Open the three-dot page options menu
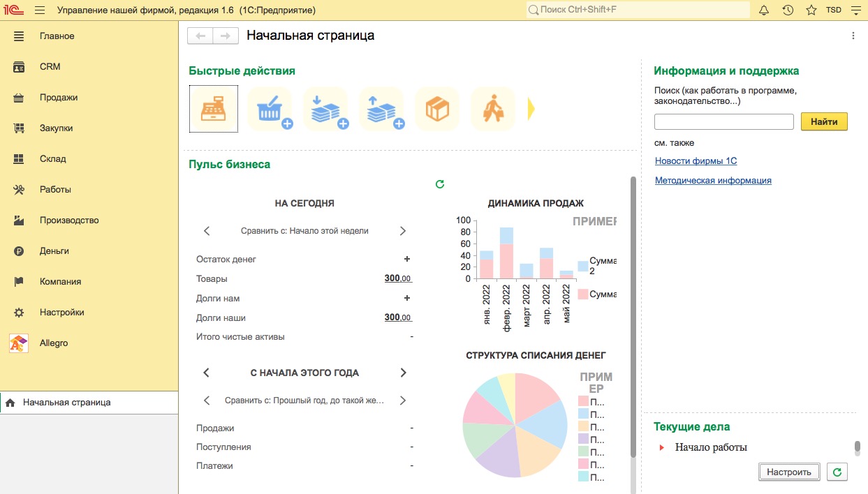868x494 pixels. (x=853, y=36)
